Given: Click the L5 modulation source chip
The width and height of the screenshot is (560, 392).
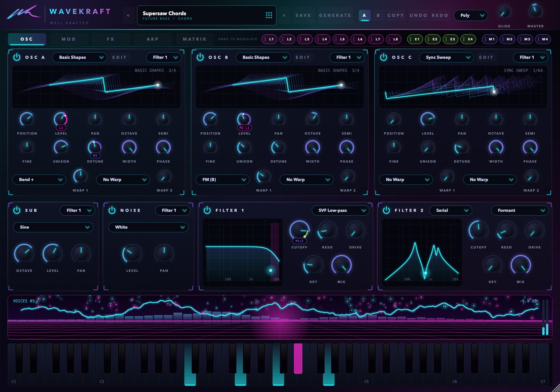Looking at the screenshot, I should tap(340, 39).
